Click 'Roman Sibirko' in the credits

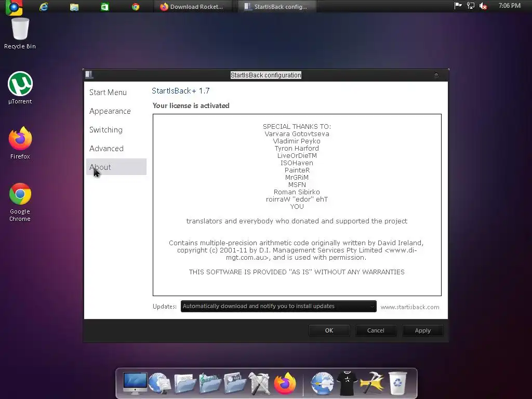pyautogui.click(x=297, y=192)
